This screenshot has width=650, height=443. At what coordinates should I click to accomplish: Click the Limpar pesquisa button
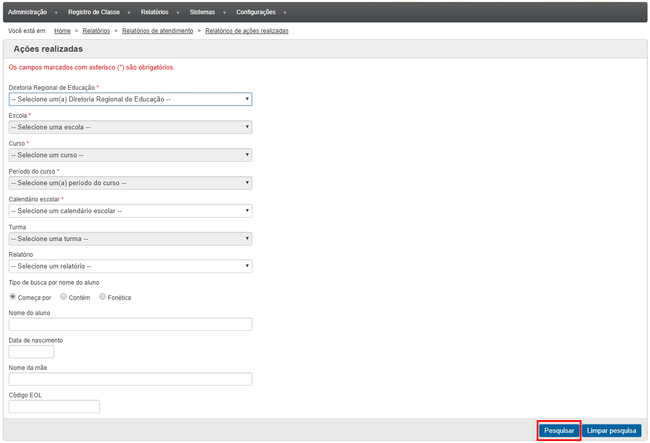click(x=611, y=431)
